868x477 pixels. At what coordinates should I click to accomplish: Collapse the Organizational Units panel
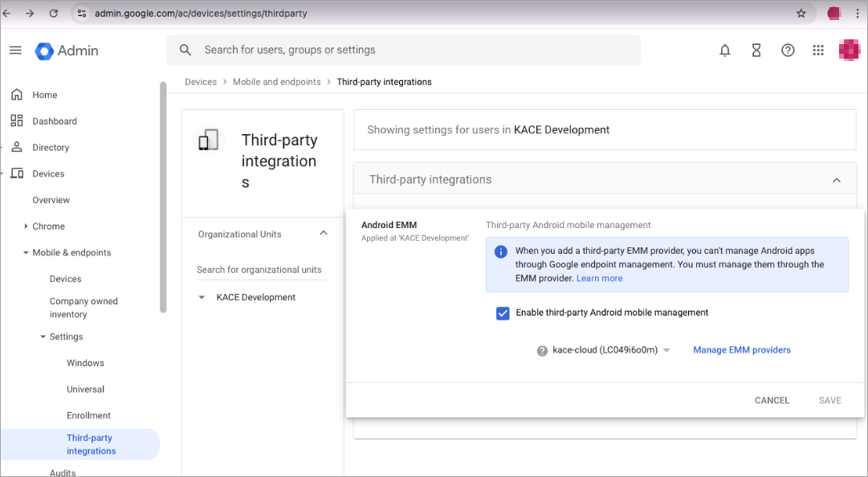pos(324,234)
